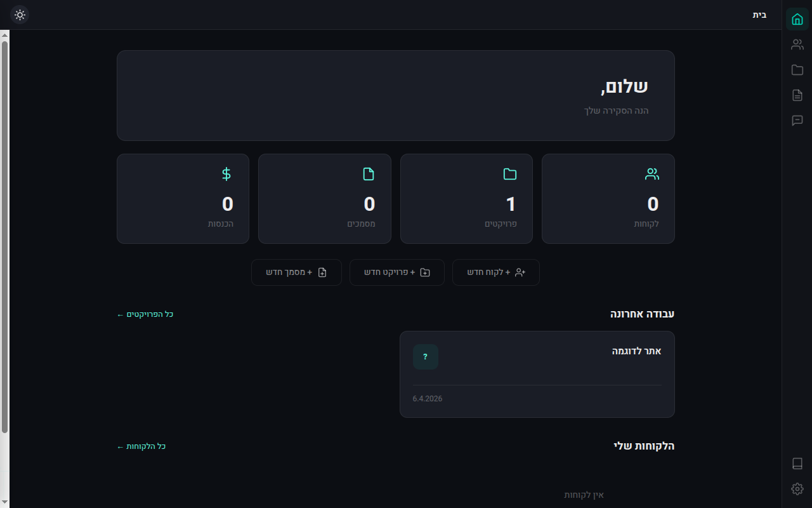
Task: Click the file icon in מסמכים card
Action: click(369, 174)
